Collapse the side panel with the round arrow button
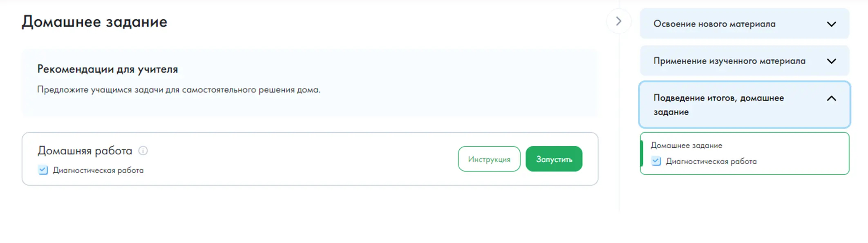This screenshot has height=243, width=868. coord(618,21)
